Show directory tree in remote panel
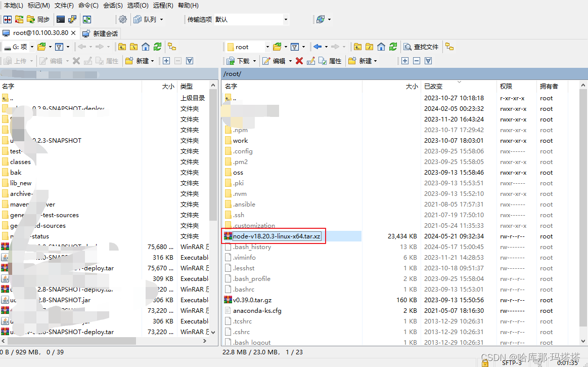 point(449,47)
